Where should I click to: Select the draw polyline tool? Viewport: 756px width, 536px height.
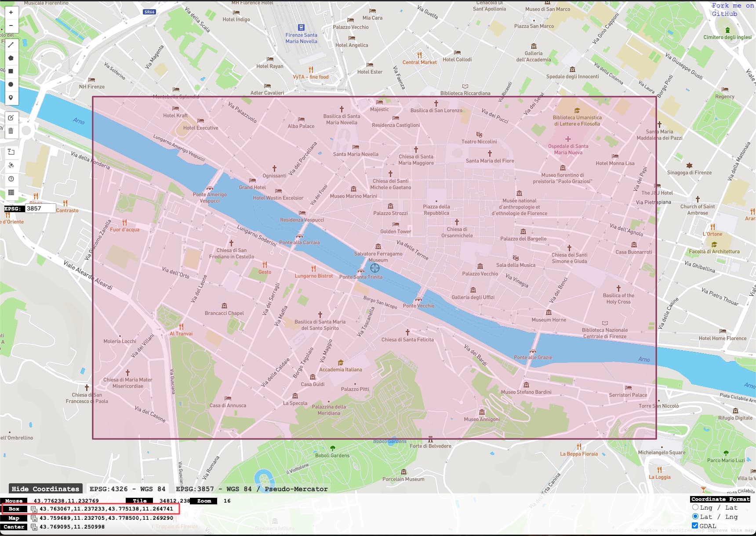[x=11, y=45]
